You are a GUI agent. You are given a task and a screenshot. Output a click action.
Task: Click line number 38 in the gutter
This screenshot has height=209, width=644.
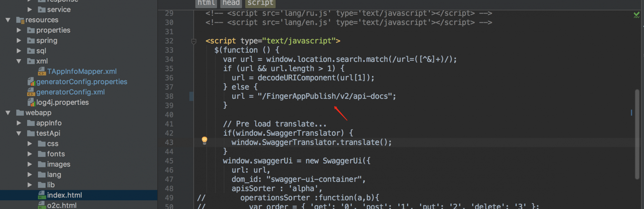(169, 96)
